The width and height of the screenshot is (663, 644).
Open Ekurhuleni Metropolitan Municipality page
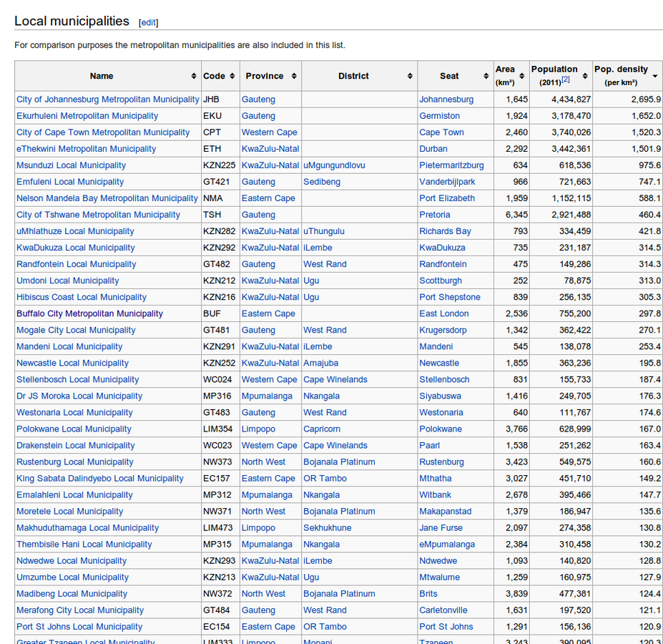point(87,116)
